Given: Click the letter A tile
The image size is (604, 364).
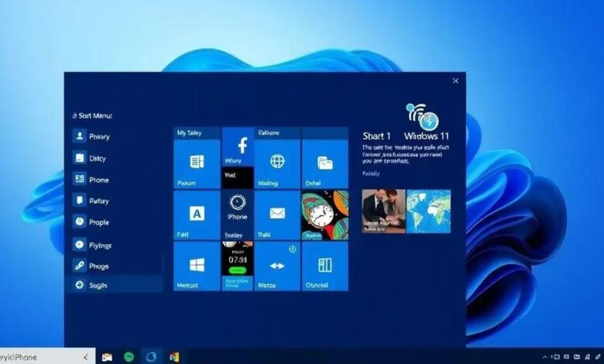Looking at the screenshot, I should [197, 215].
